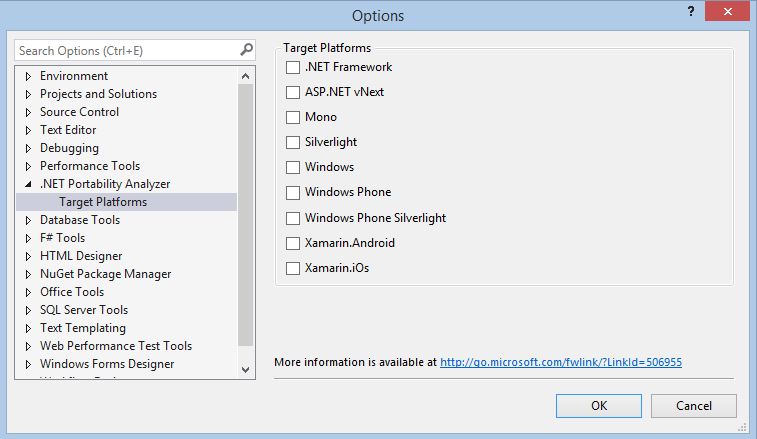Open the go.microsoft.com fwlink hyperlink
This screenshot has height=439, width=757.
(561, 362)
